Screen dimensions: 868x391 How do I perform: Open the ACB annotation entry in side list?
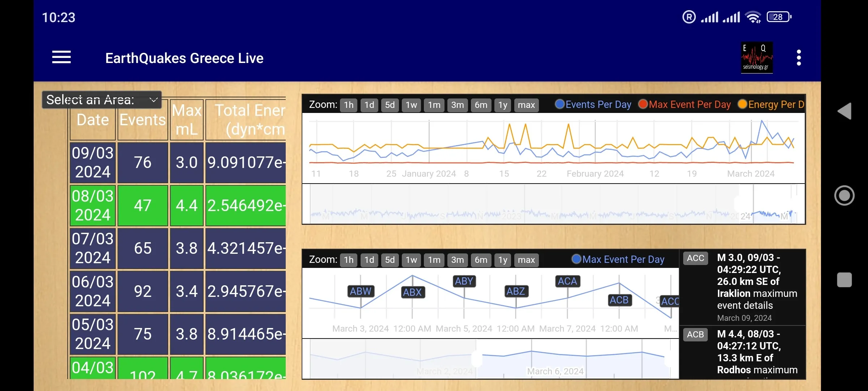[x=742, y=353]
